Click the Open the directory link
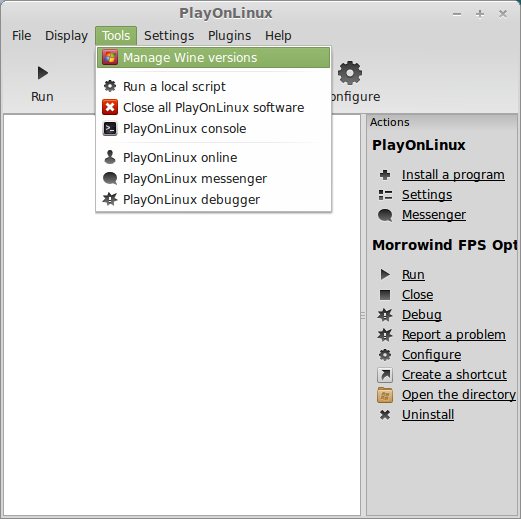 tap(459, 395)
